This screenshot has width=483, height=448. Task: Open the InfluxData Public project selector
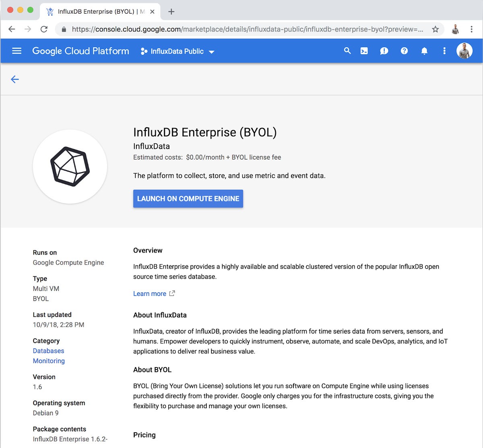(x=177, y=51)
